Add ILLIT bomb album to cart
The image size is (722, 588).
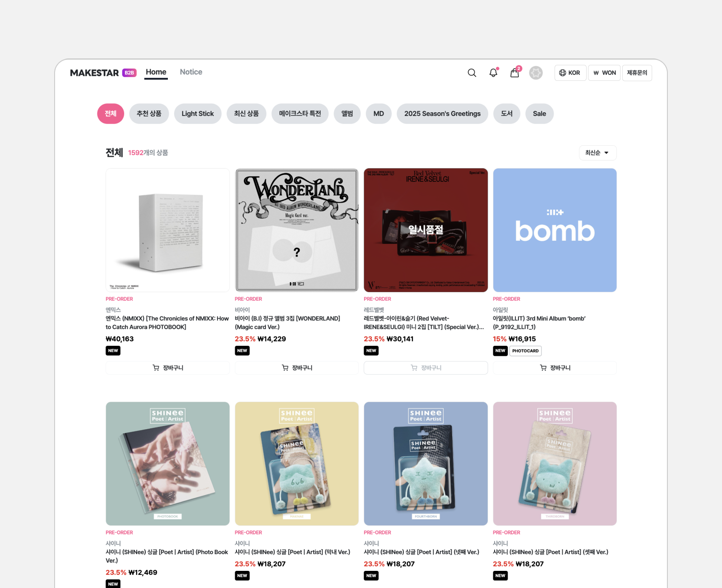(555, 368)
